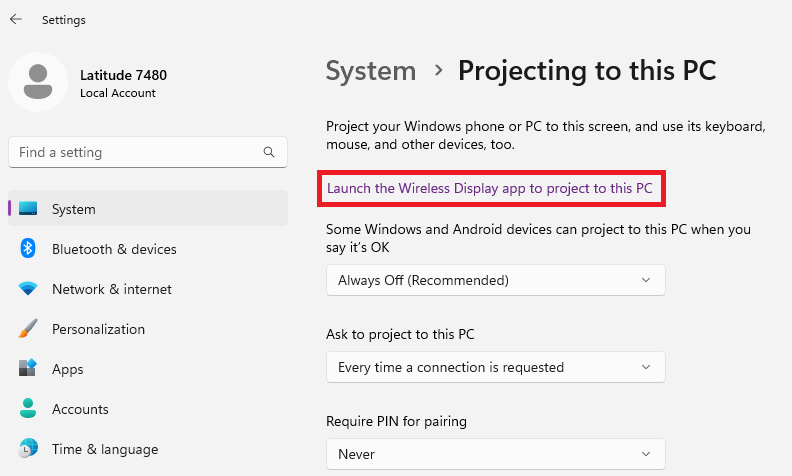The image size is (792, 476).
Task: Click the Find a setting search box
Action: click(x=135, y=153)
